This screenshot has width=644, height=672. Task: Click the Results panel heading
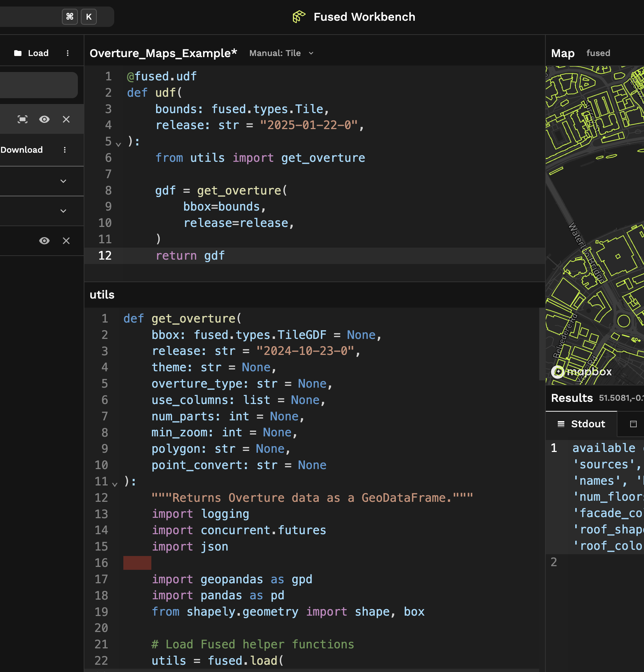[572, 398]
